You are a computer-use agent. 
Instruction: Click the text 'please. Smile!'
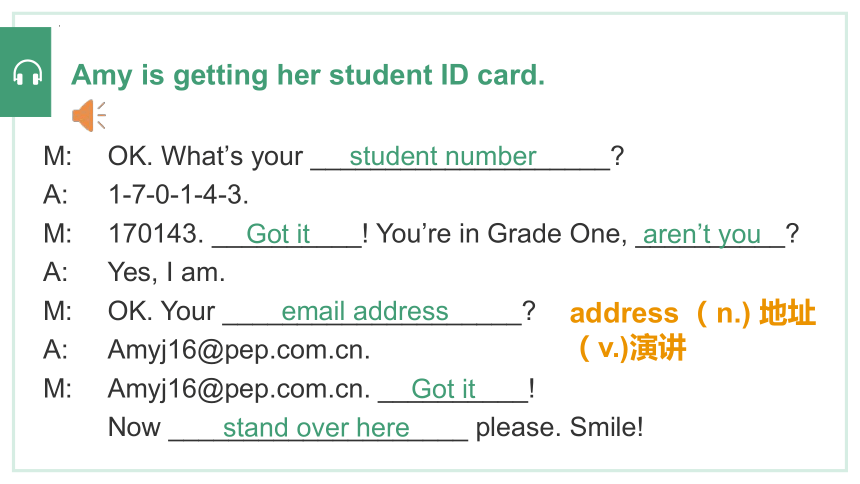coord(559,427)
